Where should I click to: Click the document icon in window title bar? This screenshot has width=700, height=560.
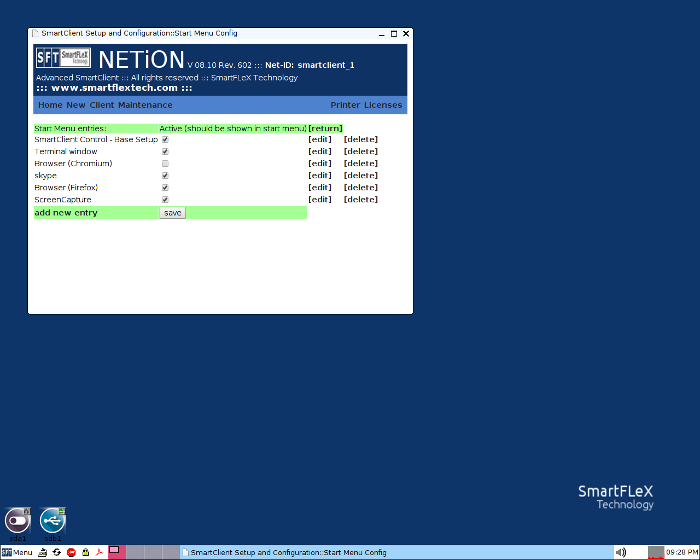35,33
